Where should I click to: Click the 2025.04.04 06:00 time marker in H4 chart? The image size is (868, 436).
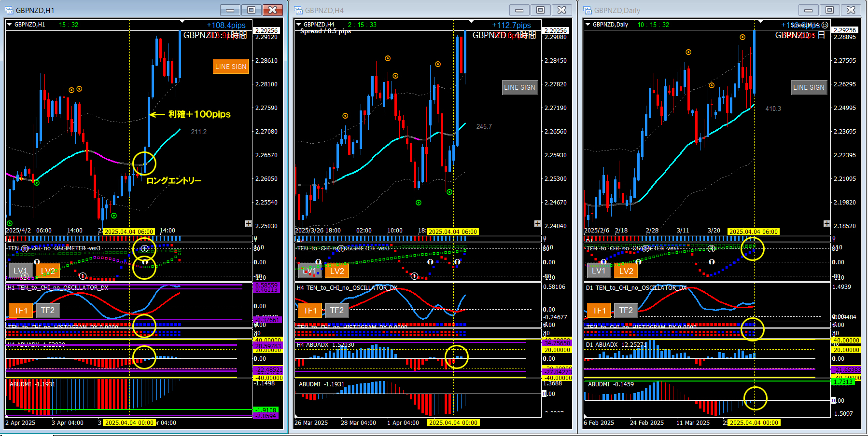pyautogui.click(x=453, y=232)
